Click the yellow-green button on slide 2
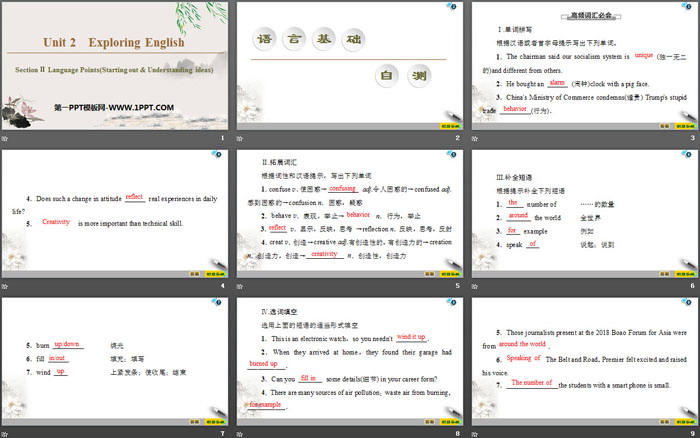This screenshot has height=438, width=700. click(x=450, y=126)
